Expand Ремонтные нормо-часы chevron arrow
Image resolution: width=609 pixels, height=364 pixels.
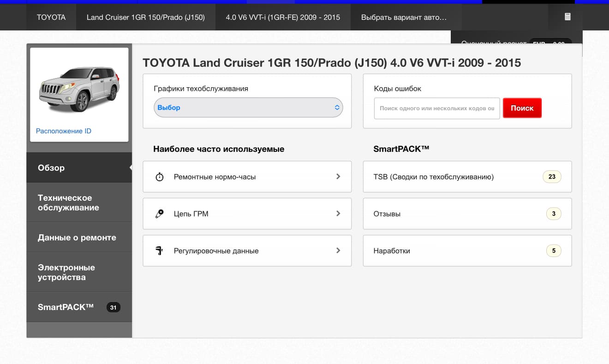pyautogui.click(x=338, y=176)
